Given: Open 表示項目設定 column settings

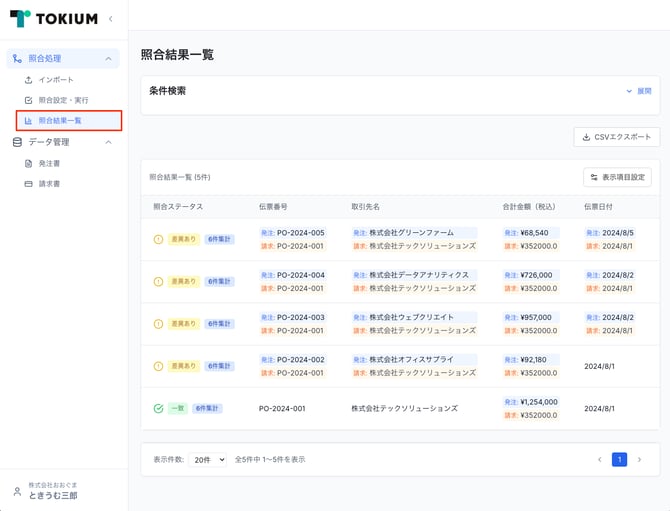Looking at the screenshot, I should coord(617,177).
